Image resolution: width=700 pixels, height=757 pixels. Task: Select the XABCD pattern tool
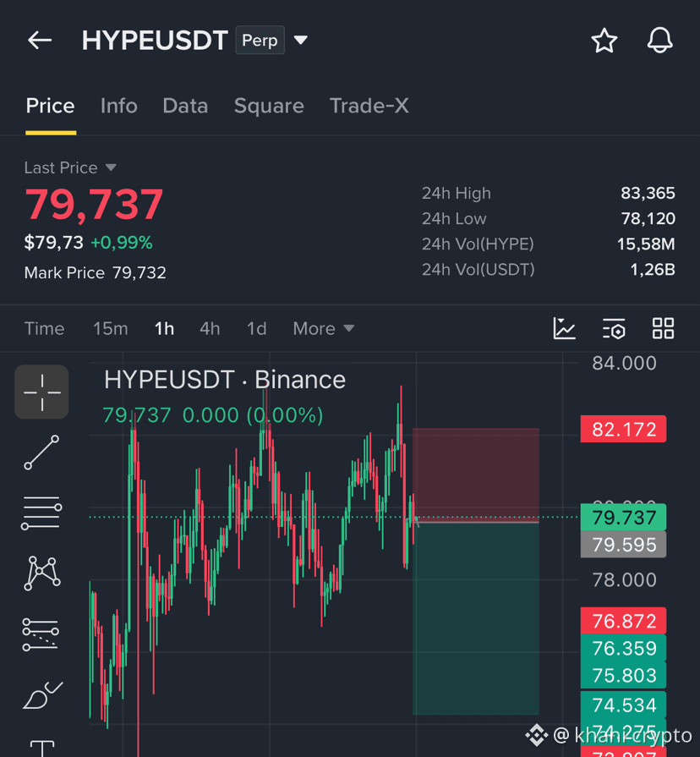pyautogui.click(x=41, y=573)
